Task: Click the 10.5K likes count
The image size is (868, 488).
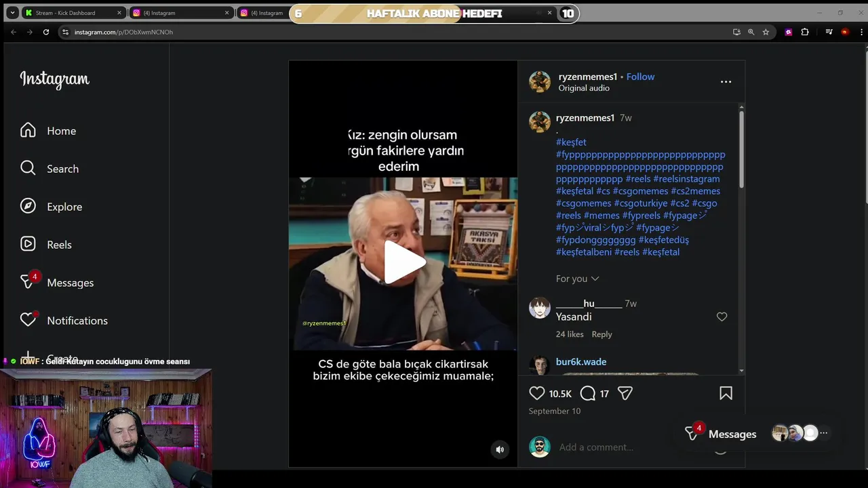Action: pyautogui.click(x=560, y=394)
